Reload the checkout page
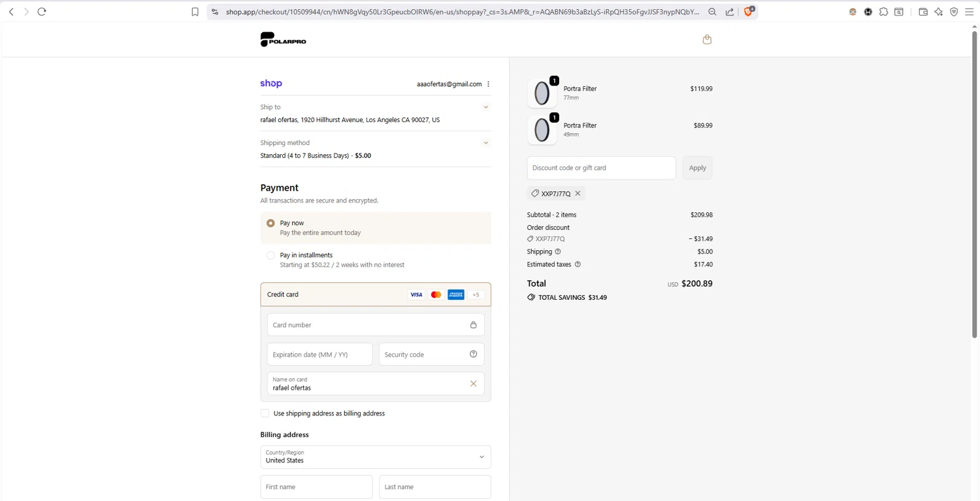This screenshot has width=980, height=501. click(x=42, y=12)
